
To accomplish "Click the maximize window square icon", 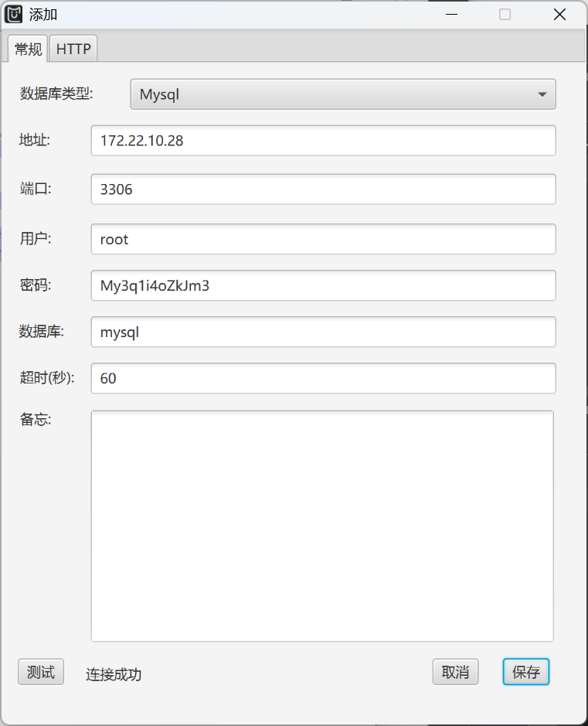I will pyautogui.click(x=505, y=15).
